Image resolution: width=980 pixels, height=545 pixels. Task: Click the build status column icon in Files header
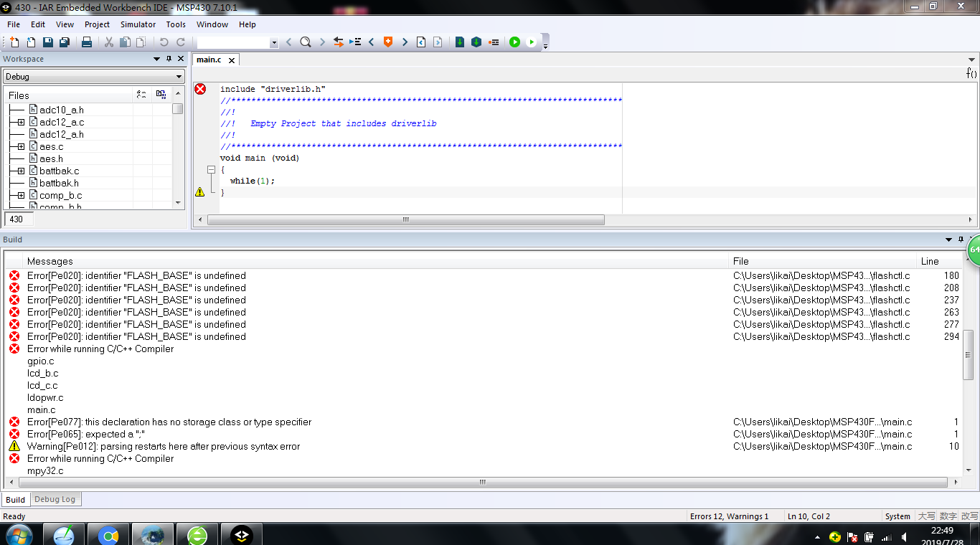tap(161, 95)
